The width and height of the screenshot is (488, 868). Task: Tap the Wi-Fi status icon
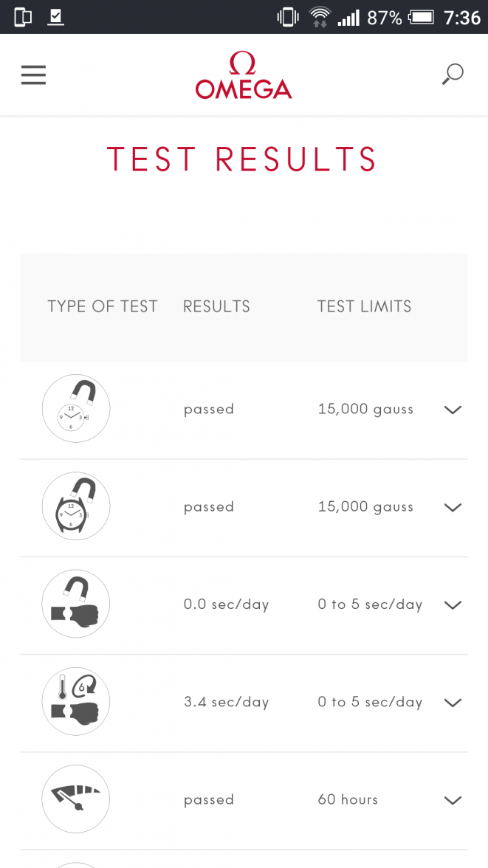point(320,15)
